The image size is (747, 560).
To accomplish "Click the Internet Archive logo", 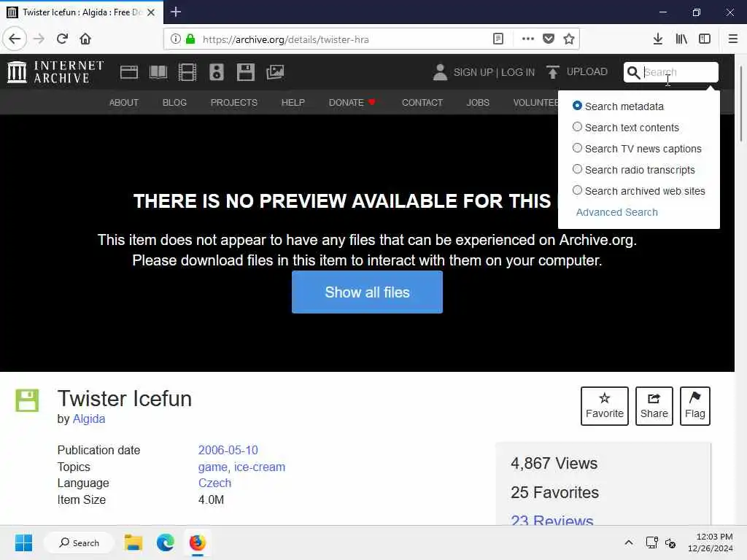I will click(x=55, y=72).
